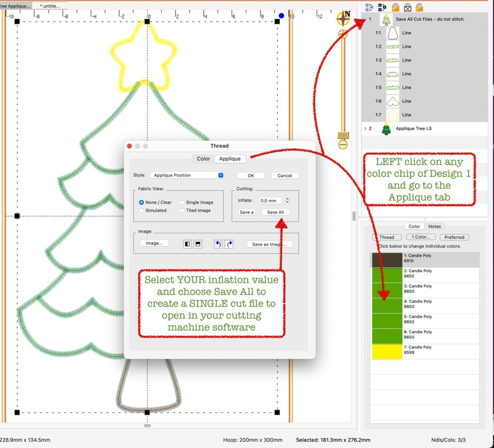Click the first closed padlock lock icon
The image size is (494, 448).
395,7
